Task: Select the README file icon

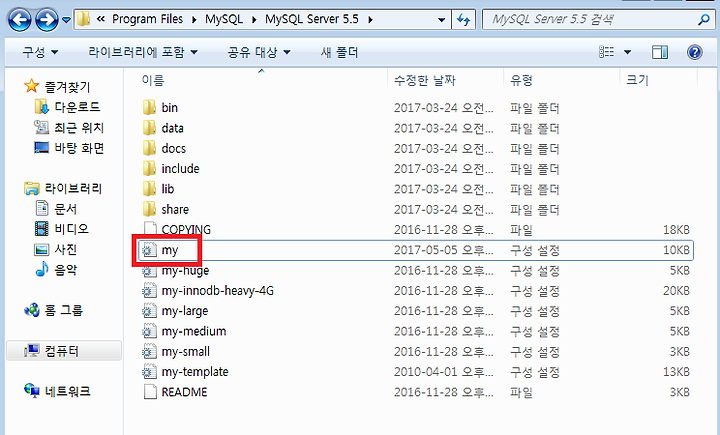Action: 150,392
